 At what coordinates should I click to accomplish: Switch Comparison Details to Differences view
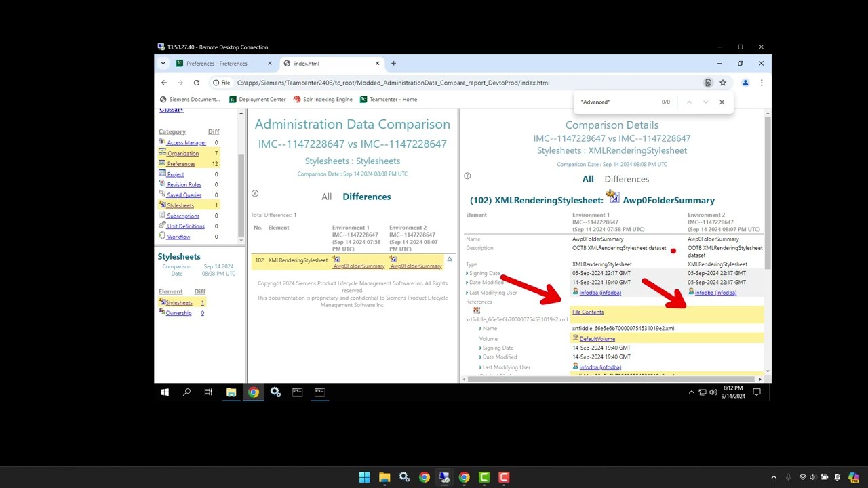pos(627,179)
